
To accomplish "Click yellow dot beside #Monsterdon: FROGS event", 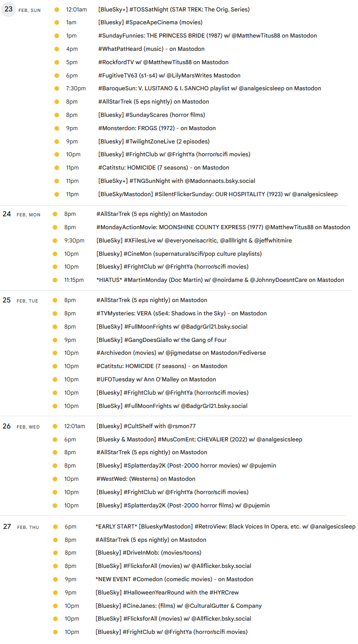I will click(56, 128).
